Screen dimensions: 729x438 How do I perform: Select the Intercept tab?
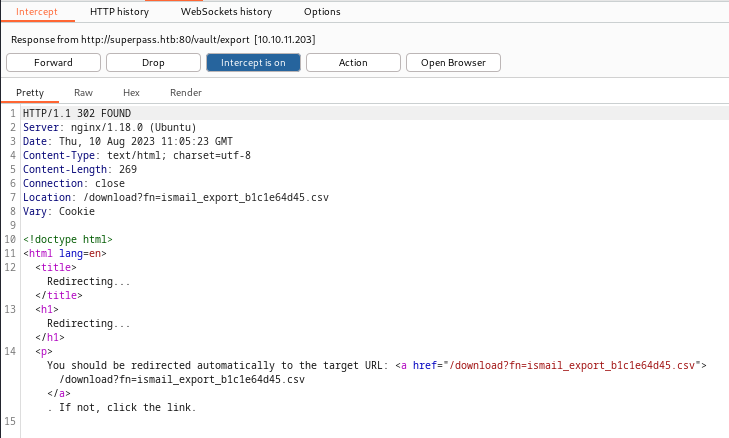click(37, 12)
